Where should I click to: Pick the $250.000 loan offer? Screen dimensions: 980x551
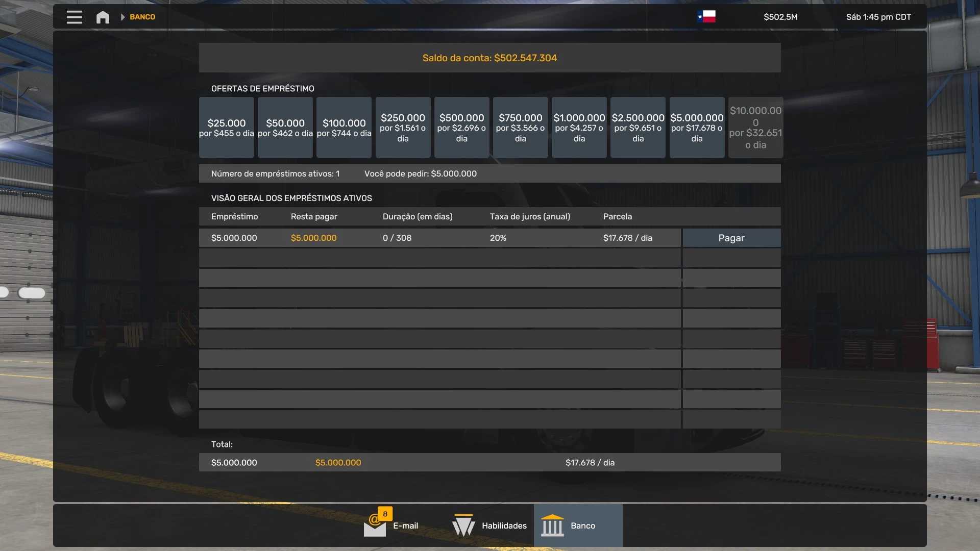pyautogui.click(x=403, y=128)
